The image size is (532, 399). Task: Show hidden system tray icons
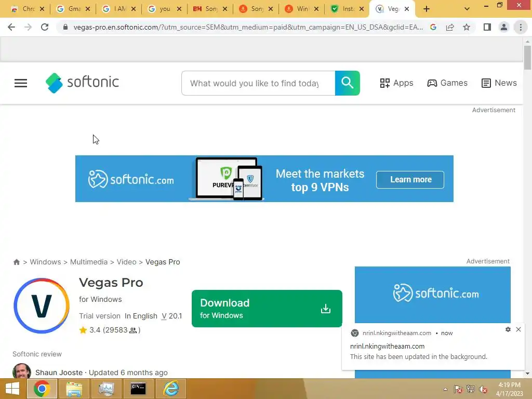click(445, 389)
